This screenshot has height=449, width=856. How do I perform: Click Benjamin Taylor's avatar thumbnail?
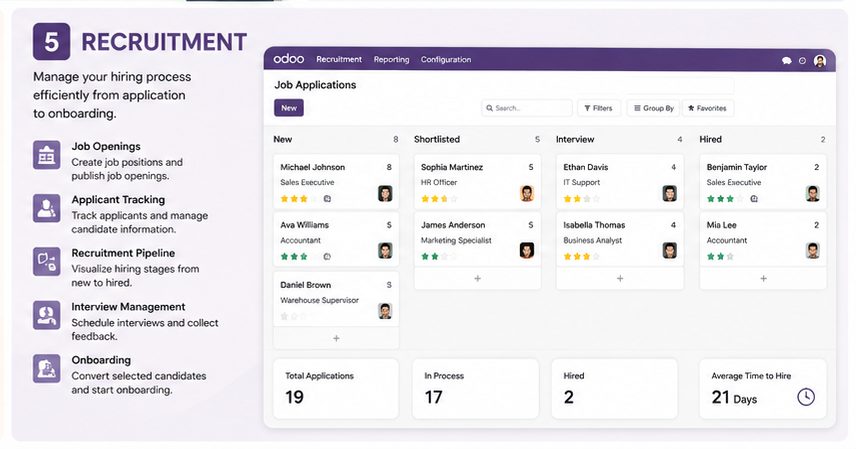click(813, 193)
